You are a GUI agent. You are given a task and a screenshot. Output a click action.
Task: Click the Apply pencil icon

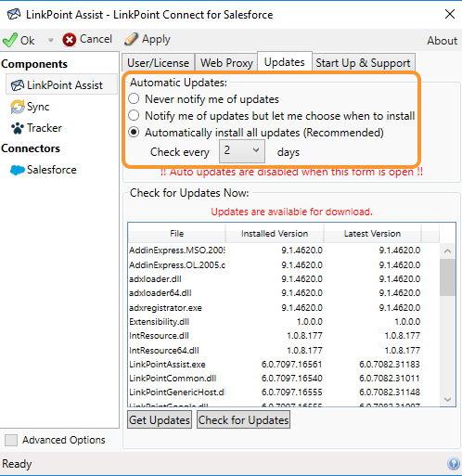point(131,39)
